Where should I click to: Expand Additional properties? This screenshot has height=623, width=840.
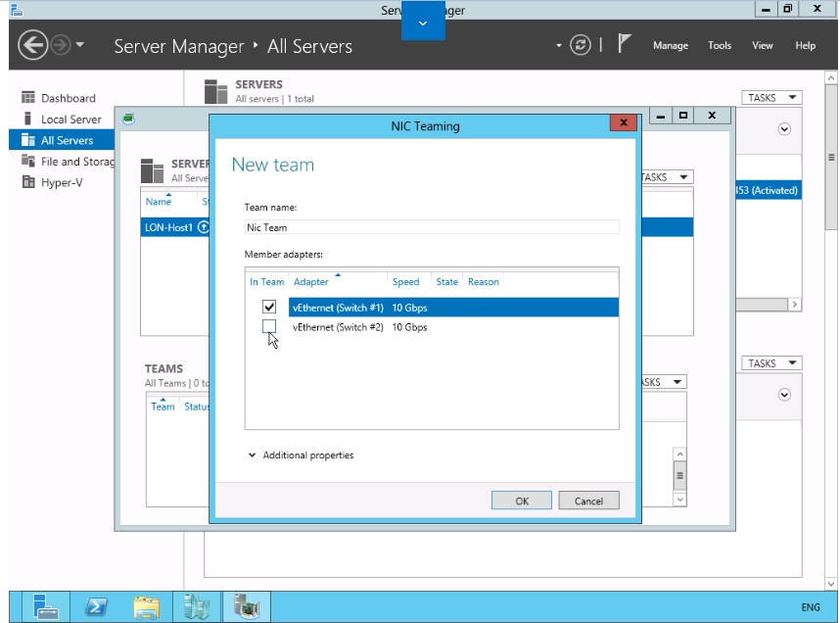pyautogui.click(x=301, y=455)
